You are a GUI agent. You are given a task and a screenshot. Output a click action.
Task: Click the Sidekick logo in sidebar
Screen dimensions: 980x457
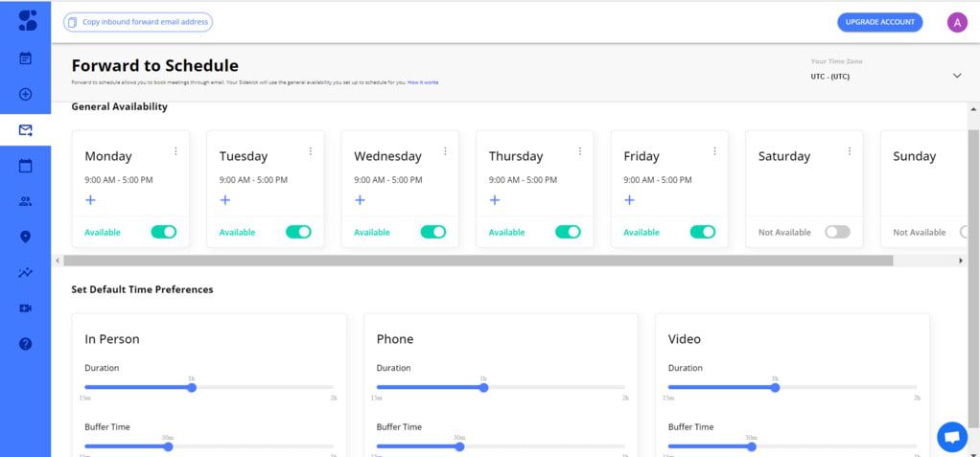tap(28, 21)
